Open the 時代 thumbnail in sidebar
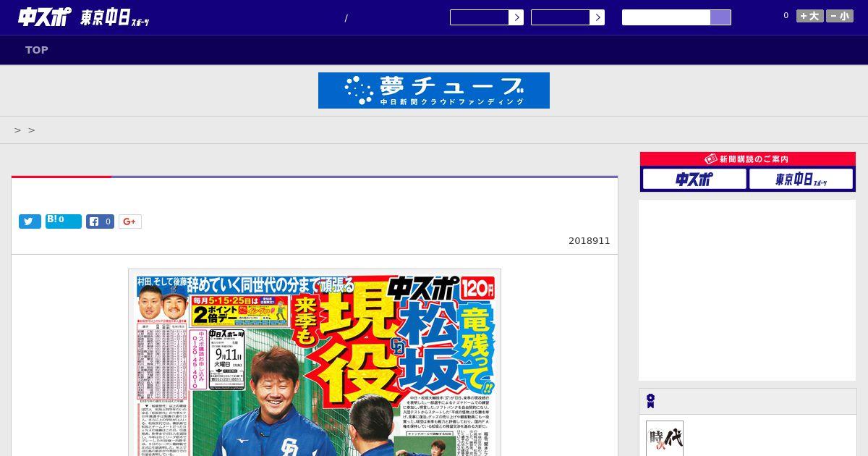868x456 pixels. [665, 439]
